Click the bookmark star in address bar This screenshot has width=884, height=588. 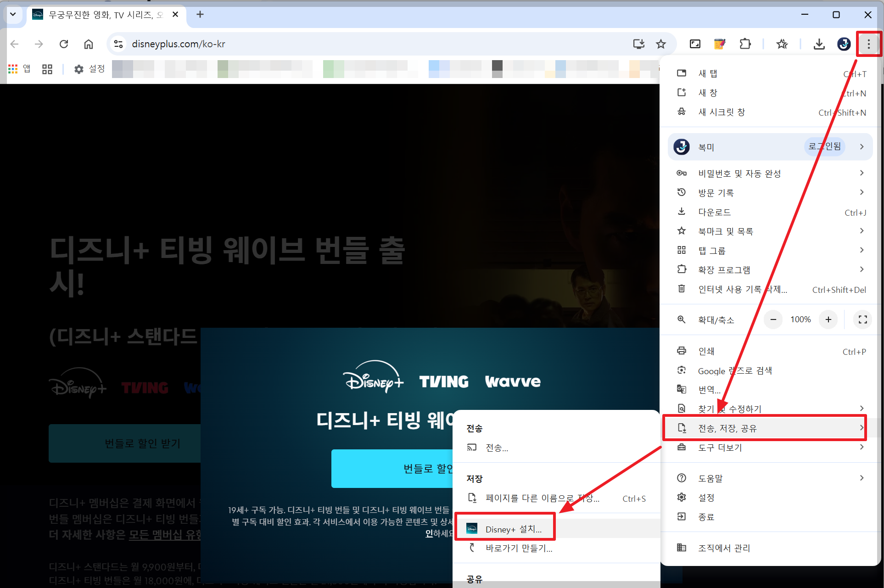[x=661, y=44]
